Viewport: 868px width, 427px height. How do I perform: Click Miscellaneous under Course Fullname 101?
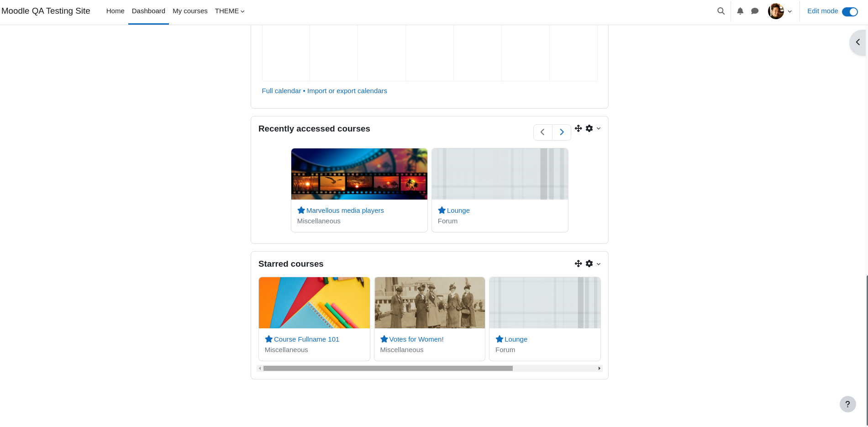pyautogui.click(x=286, y=350)
